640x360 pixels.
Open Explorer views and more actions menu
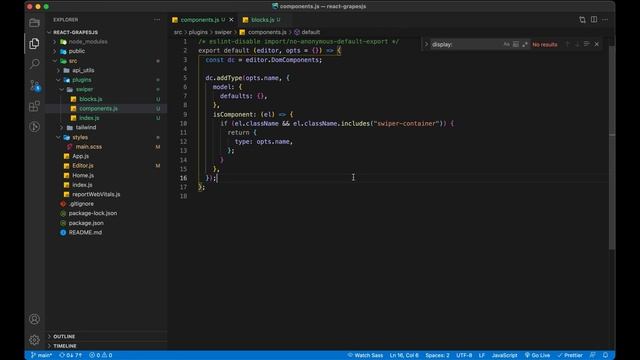[x=157, y=20]
